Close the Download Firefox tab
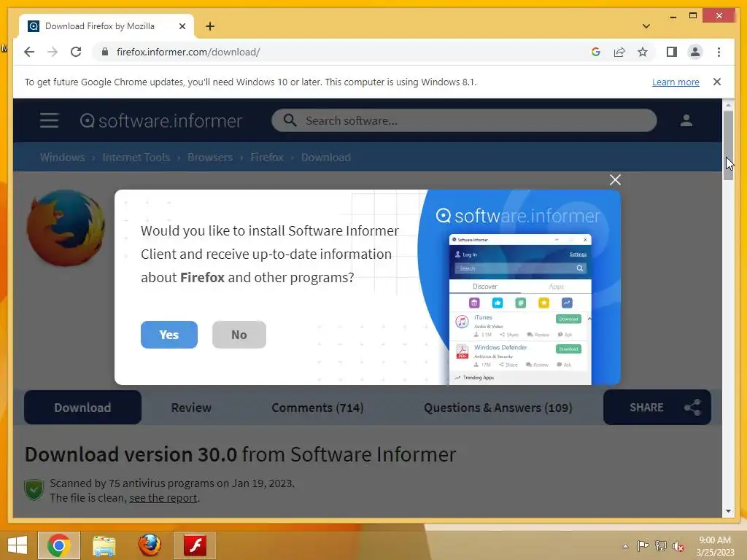The height and width of the screenshot is (560, 747). point(182,26)
